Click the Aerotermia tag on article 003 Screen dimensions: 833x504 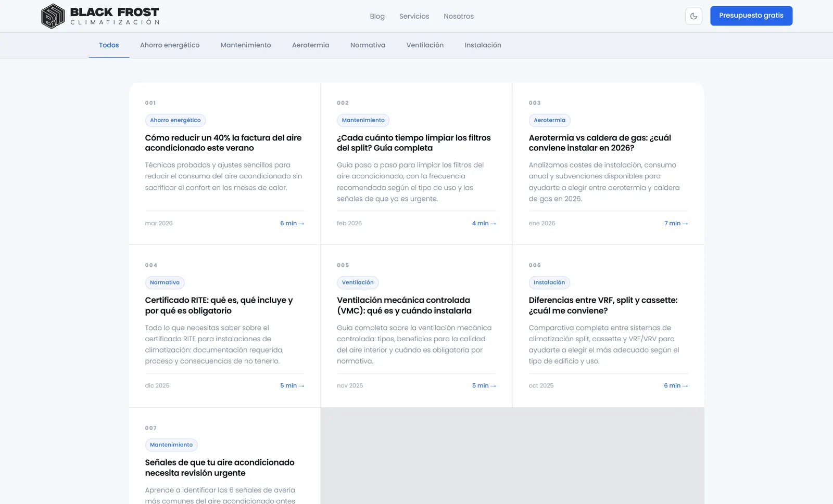pyautogui.click(x=549, y=120)
